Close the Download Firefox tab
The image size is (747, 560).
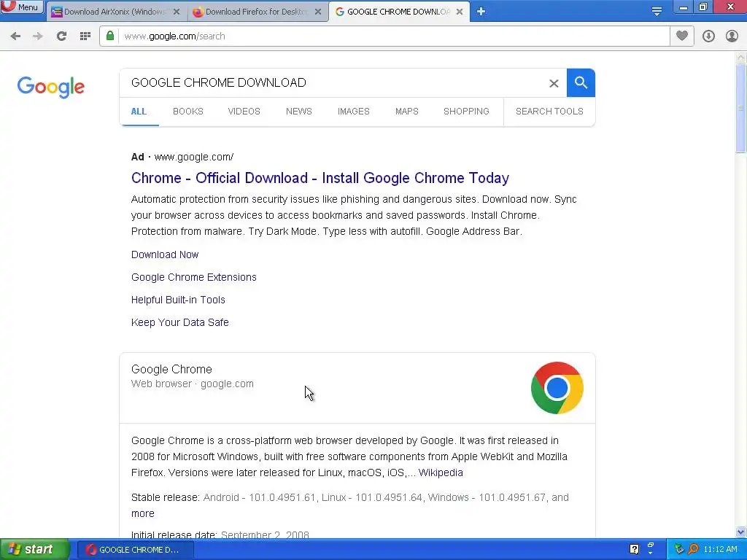[318, 12]
